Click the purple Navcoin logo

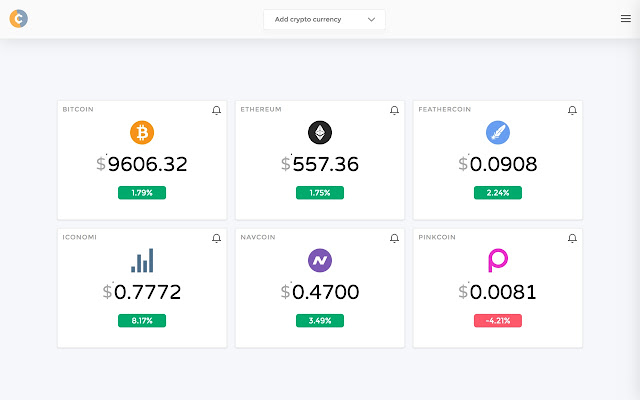click(320, 260)
